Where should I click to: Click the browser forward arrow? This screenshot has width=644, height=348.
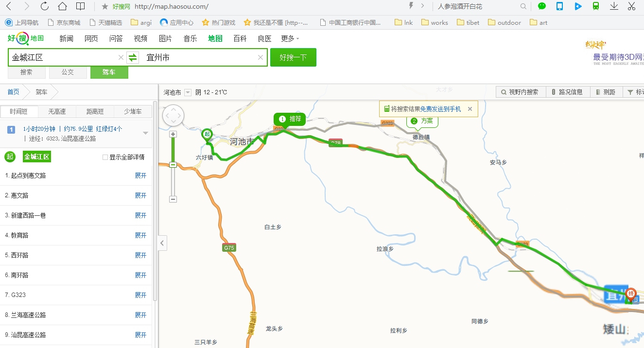point(26,6)
